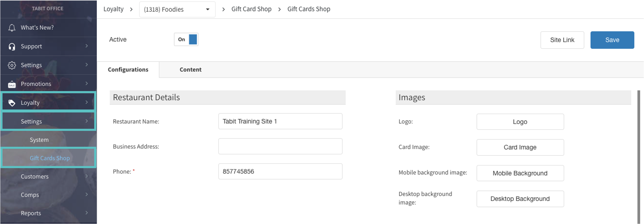Viewport: 644px width, 224px height.
Task: Expand the Customers submenu chevron
Action: coord(86,176)
